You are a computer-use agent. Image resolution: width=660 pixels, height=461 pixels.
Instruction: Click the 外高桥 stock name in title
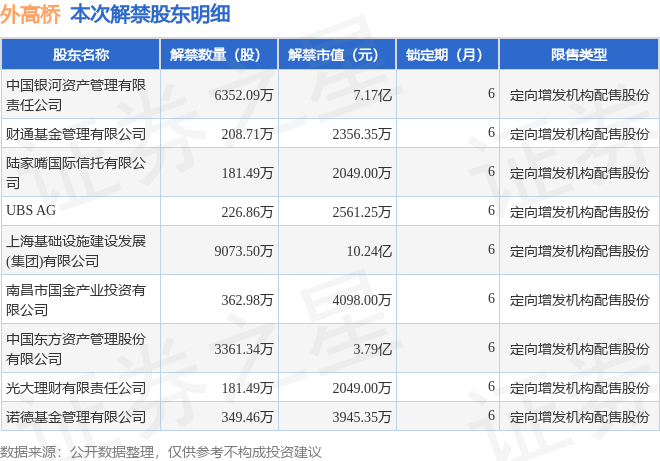(x=30, y=15)
